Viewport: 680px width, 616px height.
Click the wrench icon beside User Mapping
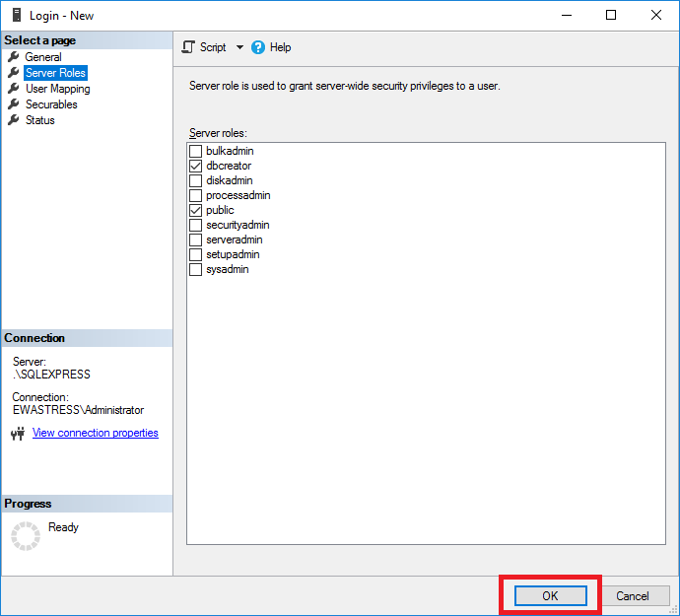14,89
